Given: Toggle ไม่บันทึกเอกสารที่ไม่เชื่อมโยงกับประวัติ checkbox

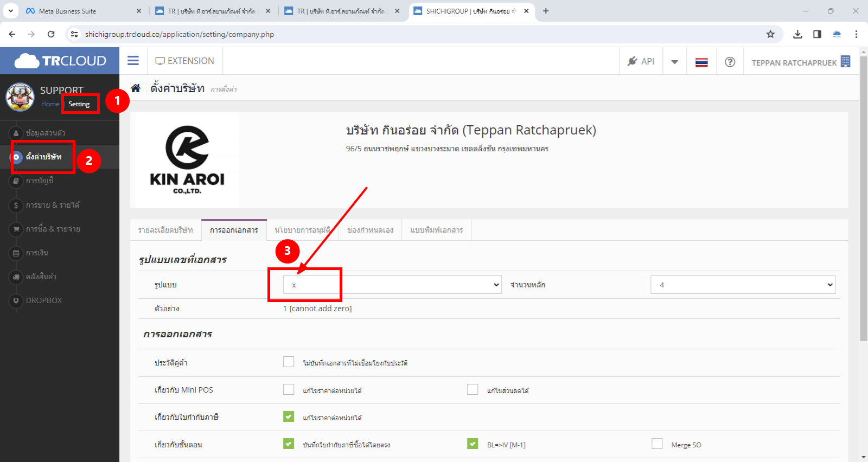Looking at the screenshot, I should pyautogui.click(x=289, y=362).
